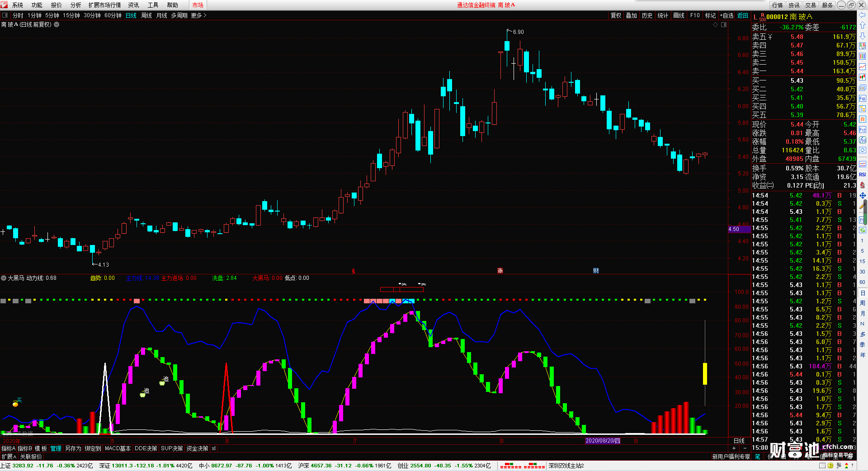The width and height of the screenshot is (868, 471).
Task: Click the minus zoom-out button under 日线
Action: pyautogui.click(x=745, y=448)
